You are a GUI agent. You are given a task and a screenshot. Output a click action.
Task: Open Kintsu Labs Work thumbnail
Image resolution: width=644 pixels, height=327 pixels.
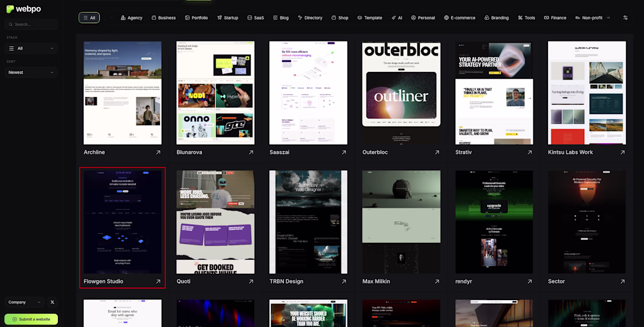(x=587, y=93)
